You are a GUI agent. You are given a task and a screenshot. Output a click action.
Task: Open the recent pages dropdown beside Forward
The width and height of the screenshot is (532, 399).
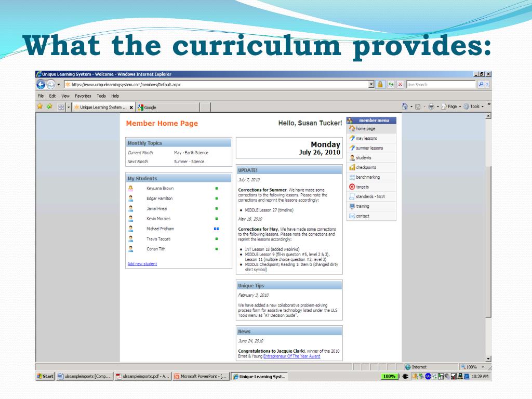pos(58,85)
